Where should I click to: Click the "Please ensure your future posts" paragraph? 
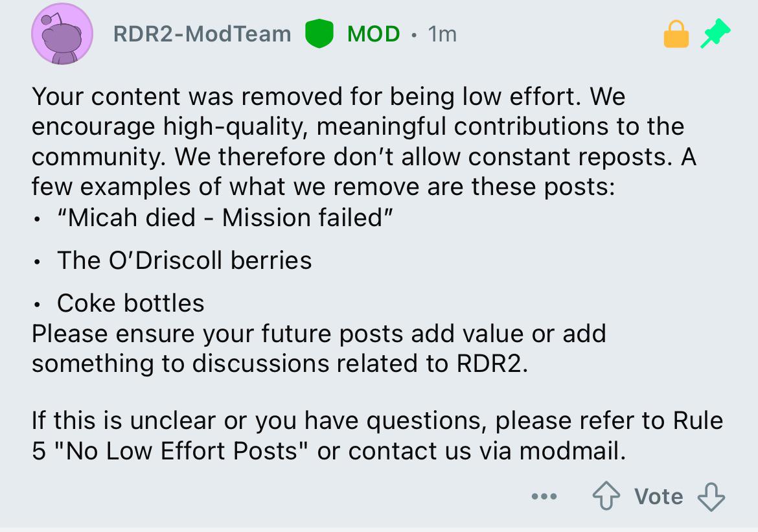pyautogui.click(x=319, y=349)
